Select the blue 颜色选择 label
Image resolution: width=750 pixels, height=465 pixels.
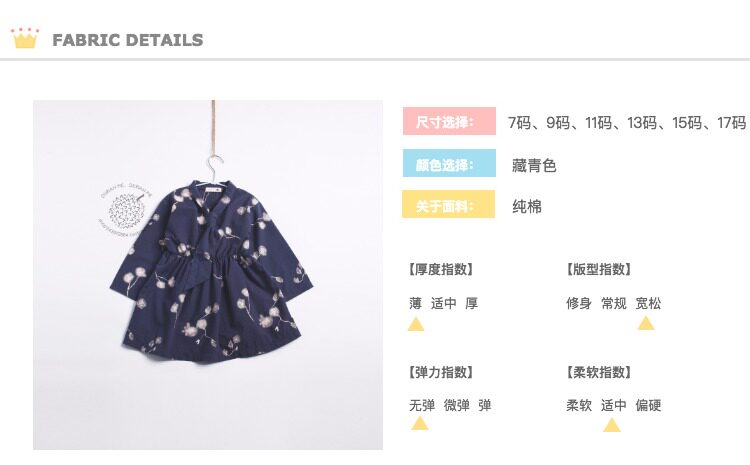coord(449,163)
